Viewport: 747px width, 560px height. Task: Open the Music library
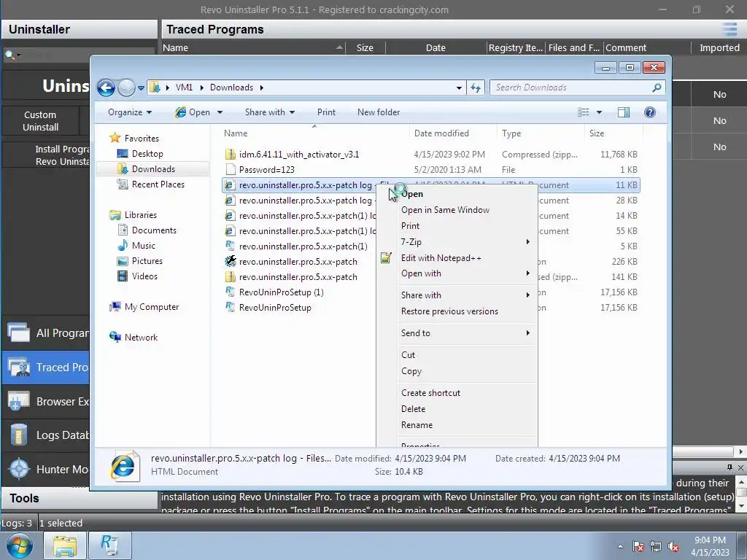point(144,246)
